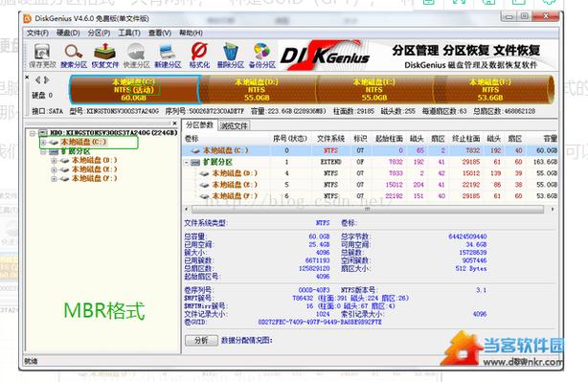Select 本地磁盘(C:) in the left tree

click(83, 142)
